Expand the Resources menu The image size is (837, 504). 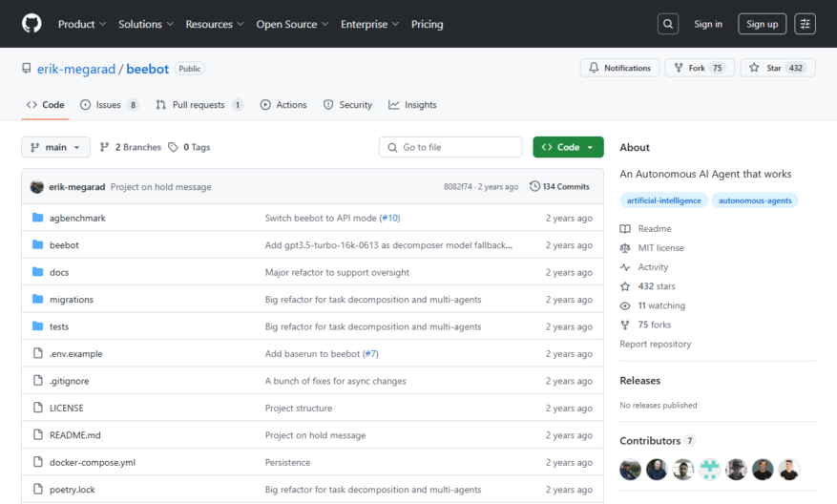click(x=215, y=24)
